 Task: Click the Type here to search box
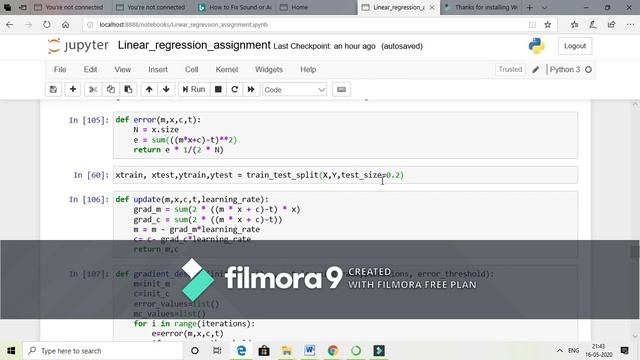click(103, 351)
